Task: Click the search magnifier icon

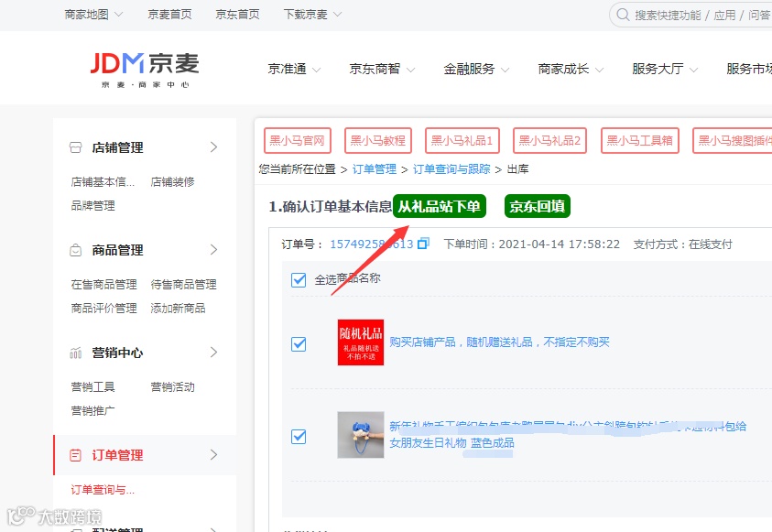Action: click(623, 15)
